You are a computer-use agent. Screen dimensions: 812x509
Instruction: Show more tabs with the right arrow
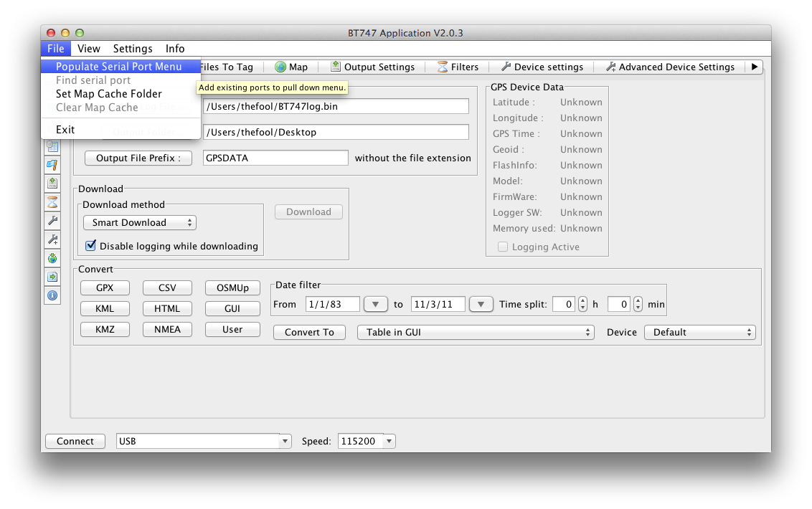[755, 67]
